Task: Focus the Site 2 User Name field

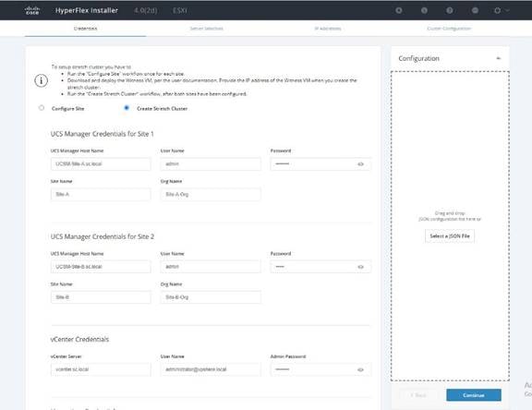Action: [x=211, y=267]
